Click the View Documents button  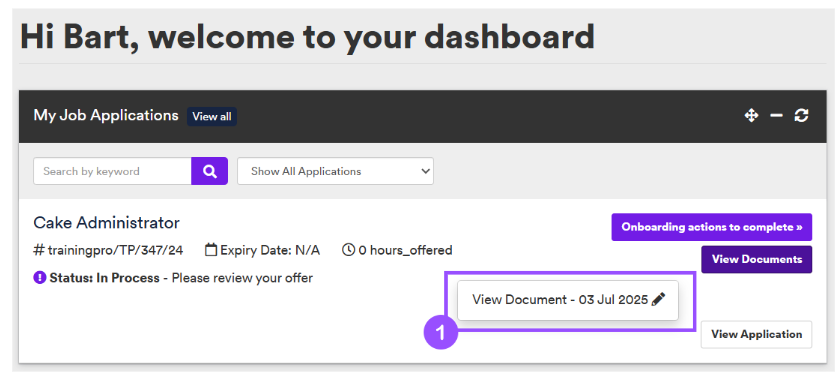coord(757,259)
